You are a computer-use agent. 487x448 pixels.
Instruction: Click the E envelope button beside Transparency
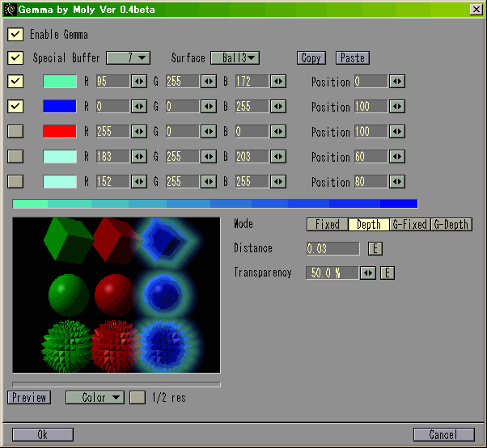pyautogui.click(x=387, y=273)
